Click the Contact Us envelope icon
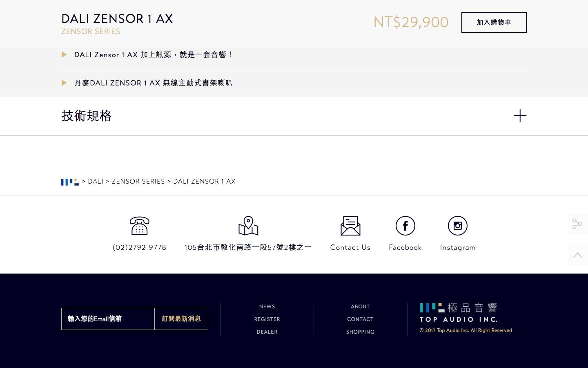The width and height of the screenshot is (588, 368). pos(350,226)
